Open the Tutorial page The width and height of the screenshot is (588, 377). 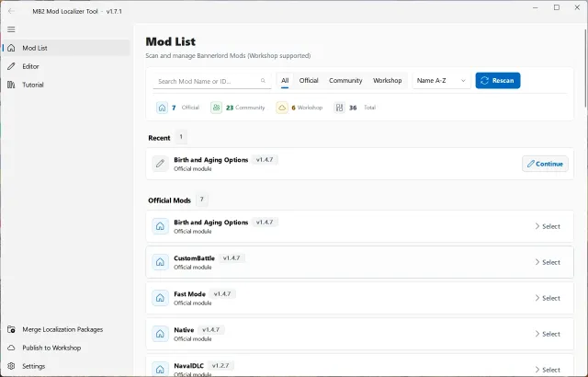[x=66, y=85]
